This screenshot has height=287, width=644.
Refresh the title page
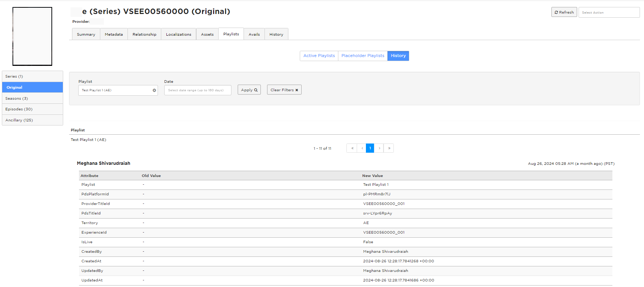click(564, 12)
